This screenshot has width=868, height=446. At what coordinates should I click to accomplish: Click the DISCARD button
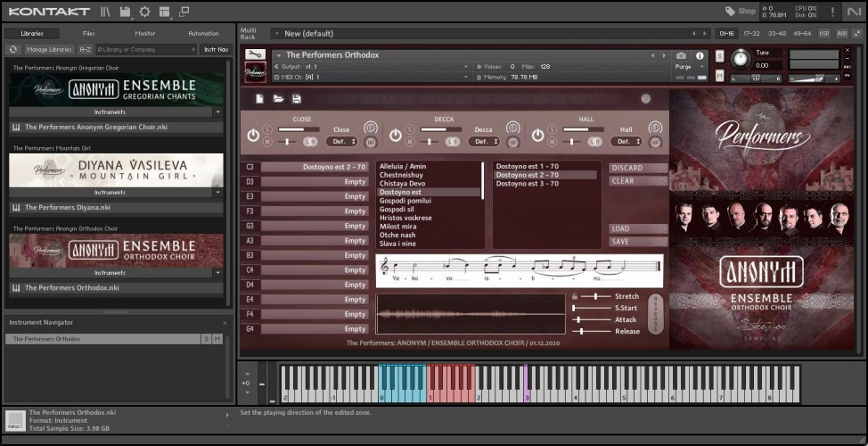[x=638, y=168]
